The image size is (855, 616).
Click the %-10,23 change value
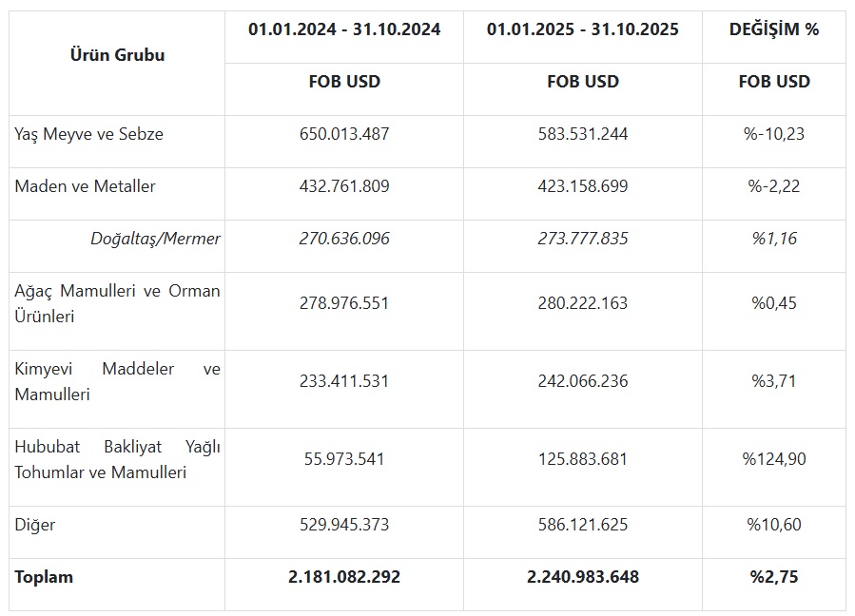tap(773, 134)
